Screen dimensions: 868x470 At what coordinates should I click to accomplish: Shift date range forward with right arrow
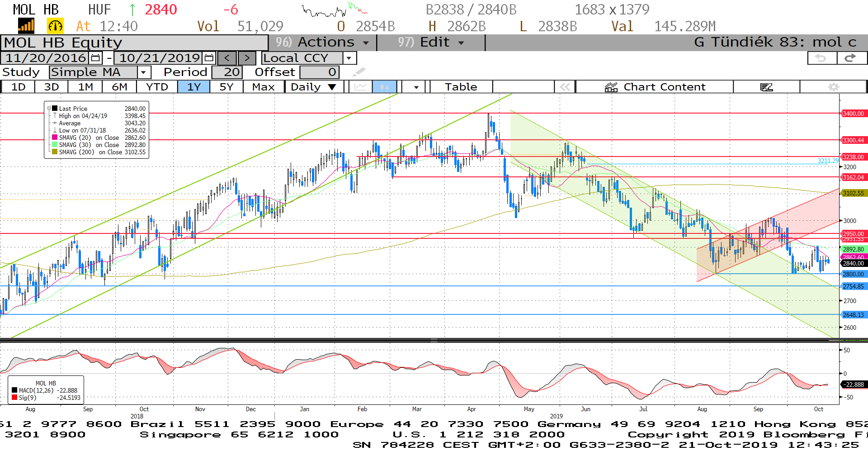[x=247, y=58]
